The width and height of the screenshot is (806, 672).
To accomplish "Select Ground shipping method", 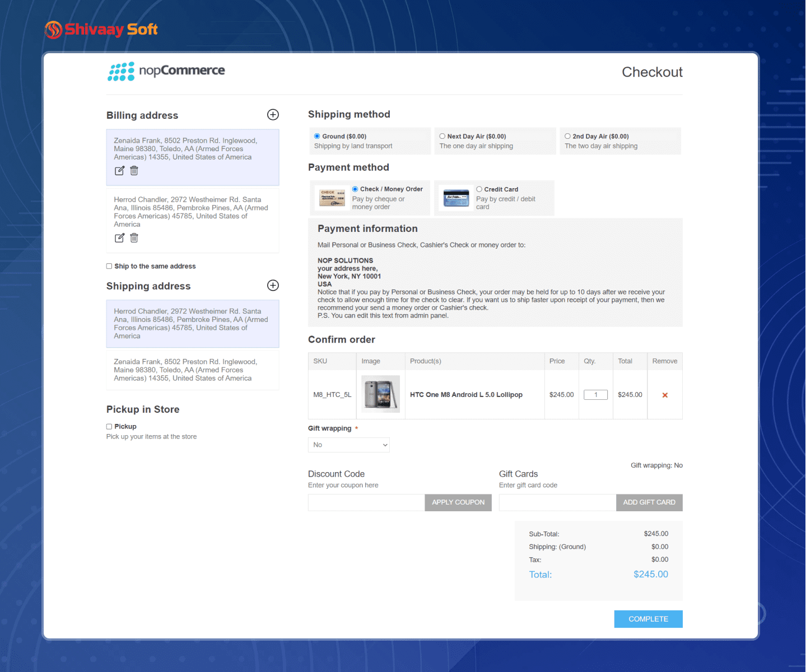I will coord(317,136).
